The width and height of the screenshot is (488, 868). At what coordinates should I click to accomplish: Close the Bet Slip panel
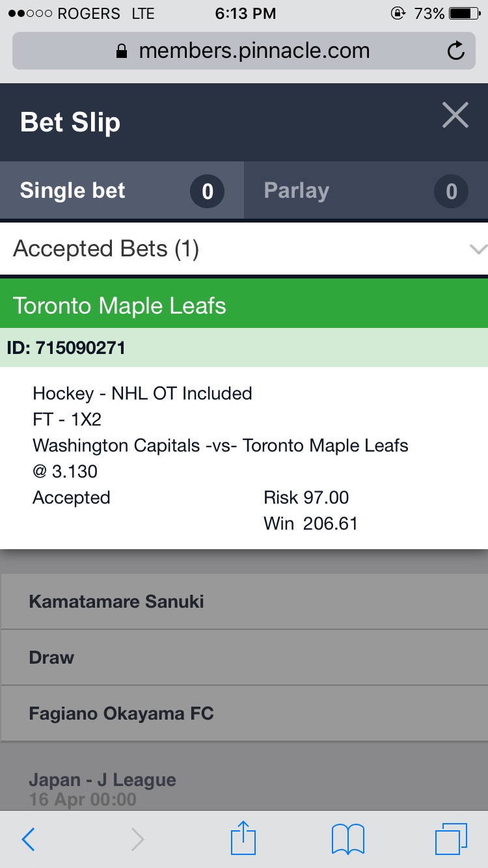point(455,116)
